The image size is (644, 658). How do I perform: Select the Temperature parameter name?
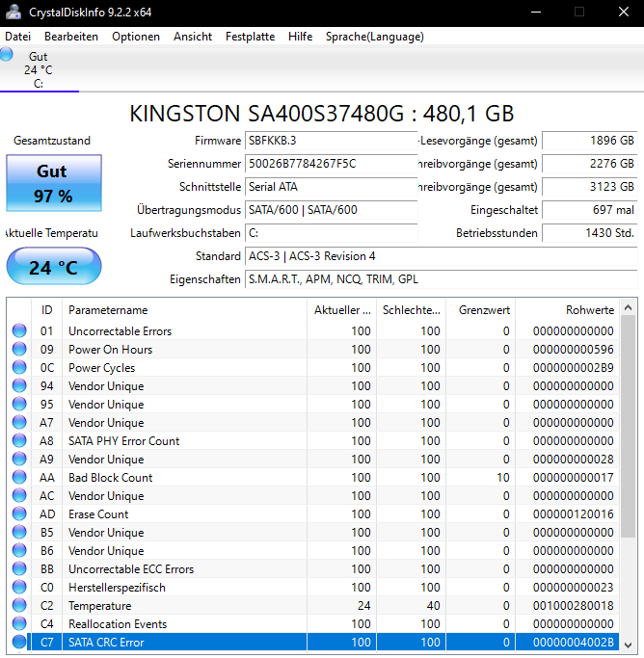(100, 606)
